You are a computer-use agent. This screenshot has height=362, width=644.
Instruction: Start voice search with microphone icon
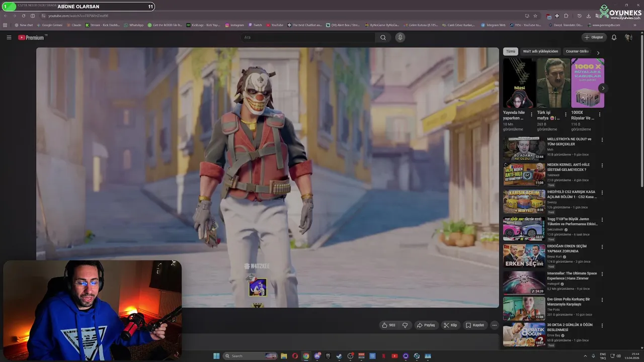click(400, 37)
